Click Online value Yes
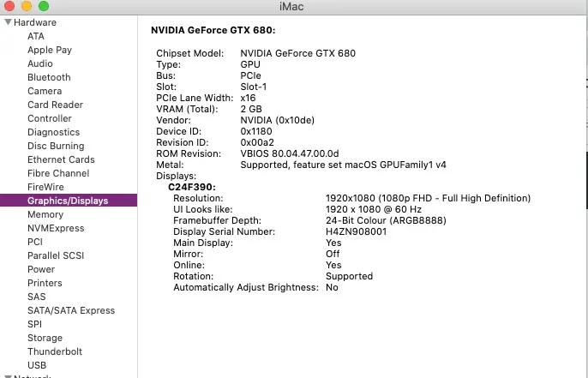 point(333,265)
